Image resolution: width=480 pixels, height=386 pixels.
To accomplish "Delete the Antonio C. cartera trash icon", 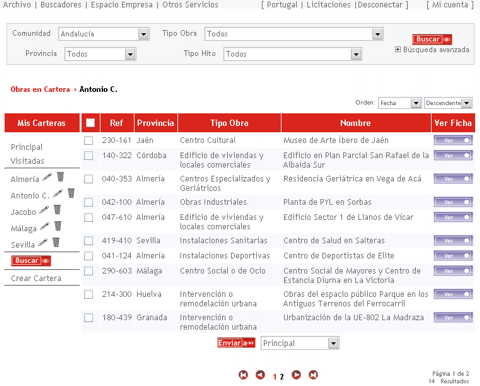I will click(x=71, y=193).
